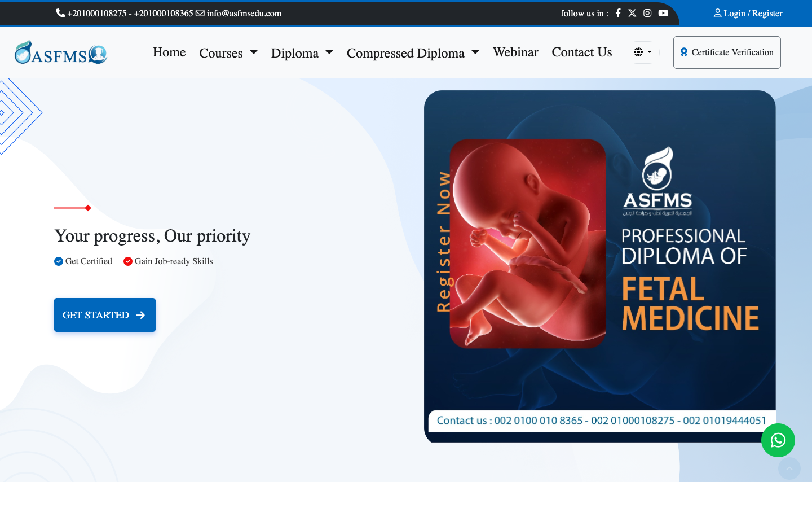Open WhatsApp chat floating button
The image size is (812, 508).
778,440
